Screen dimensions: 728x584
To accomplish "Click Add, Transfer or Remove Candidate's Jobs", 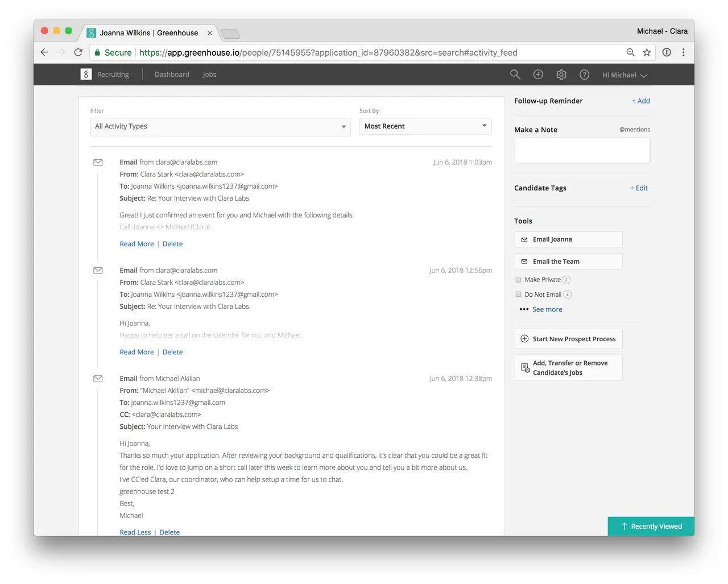I will pyautogui.click(x=569, y=368).
